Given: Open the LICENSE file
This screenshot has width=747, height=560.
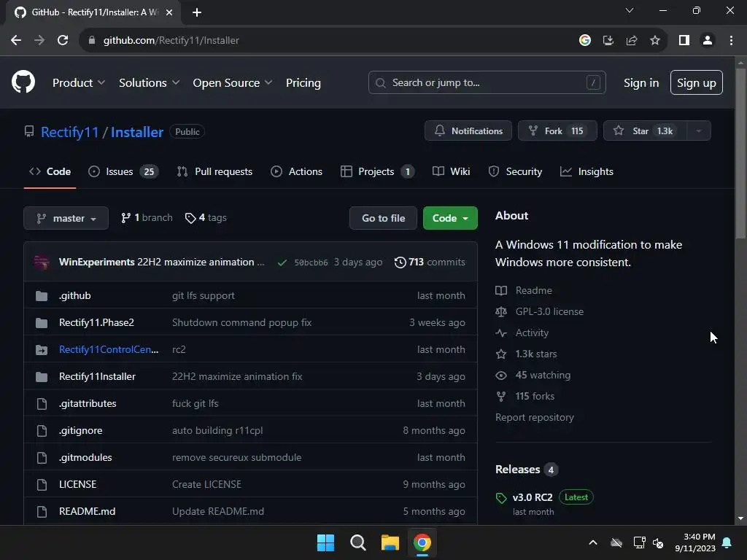Looking at the screenshot, I should click(77, 484).
